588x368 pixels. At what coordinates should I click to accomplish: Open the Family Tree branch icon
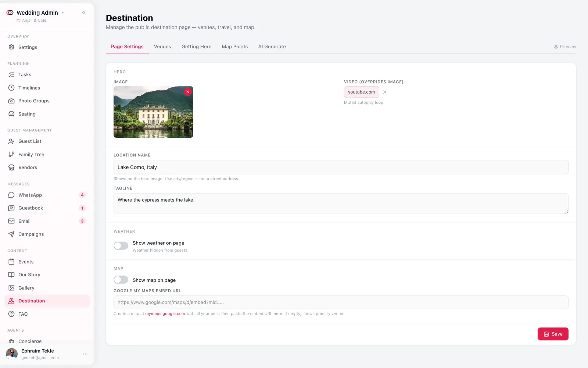(11, 155)
